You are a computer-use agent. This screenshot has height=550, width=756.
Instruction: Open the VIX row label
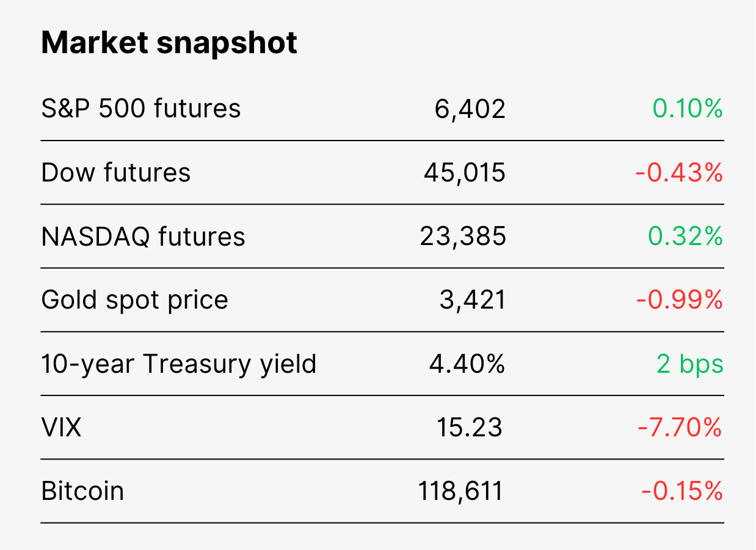click(x=61, y=427)
